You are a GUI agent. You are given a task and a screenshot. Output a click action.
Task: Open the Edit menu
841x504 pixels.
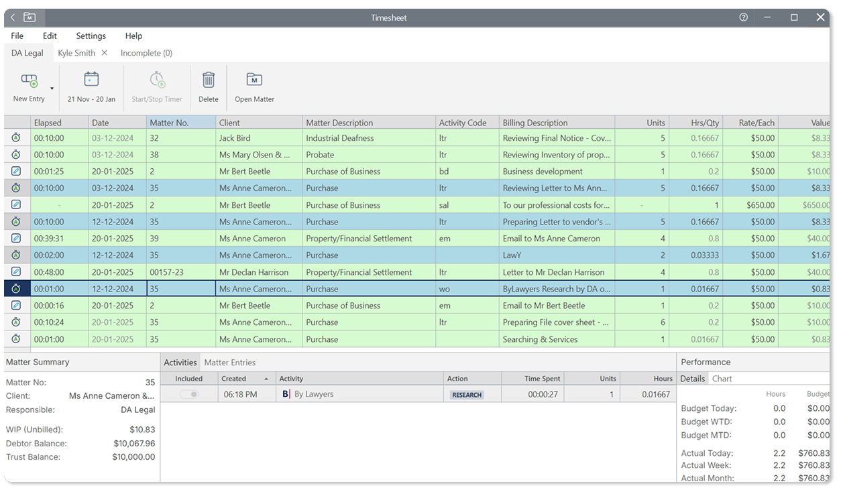pyautogui.click(x=50, y=36)
